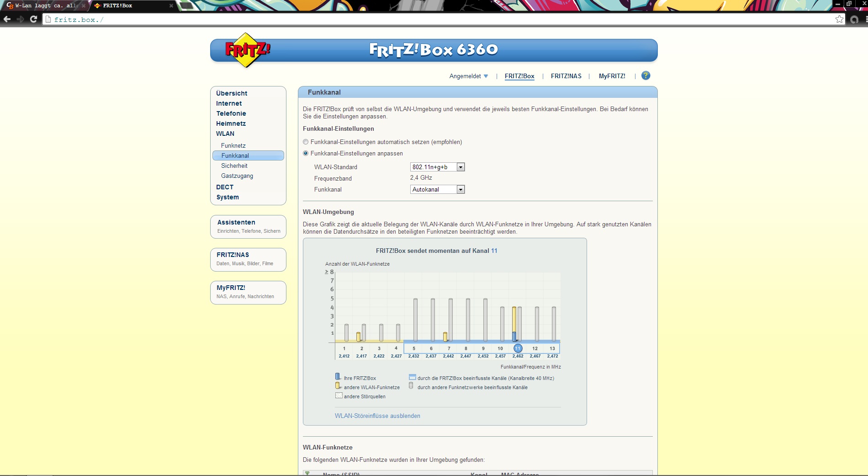Click the yellow bar on channel 7
Viewport: 868px width, 476px height.
coord(445,337)
